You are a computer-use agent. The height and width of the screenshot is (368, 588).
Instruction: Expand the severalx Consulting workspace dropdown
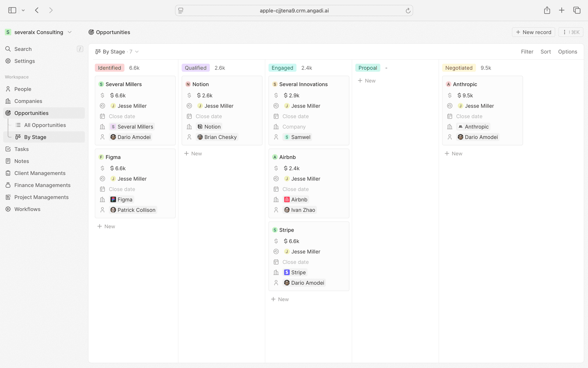(x=70, y=32)
